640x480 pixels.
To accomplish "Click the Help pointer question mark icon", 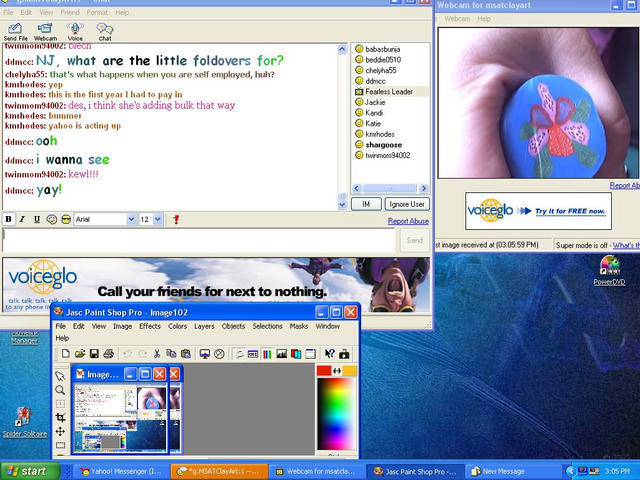I will coord(330,353).
